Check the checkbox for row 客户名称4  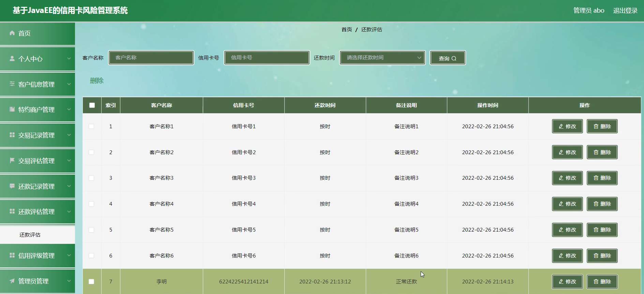[91, 204]
